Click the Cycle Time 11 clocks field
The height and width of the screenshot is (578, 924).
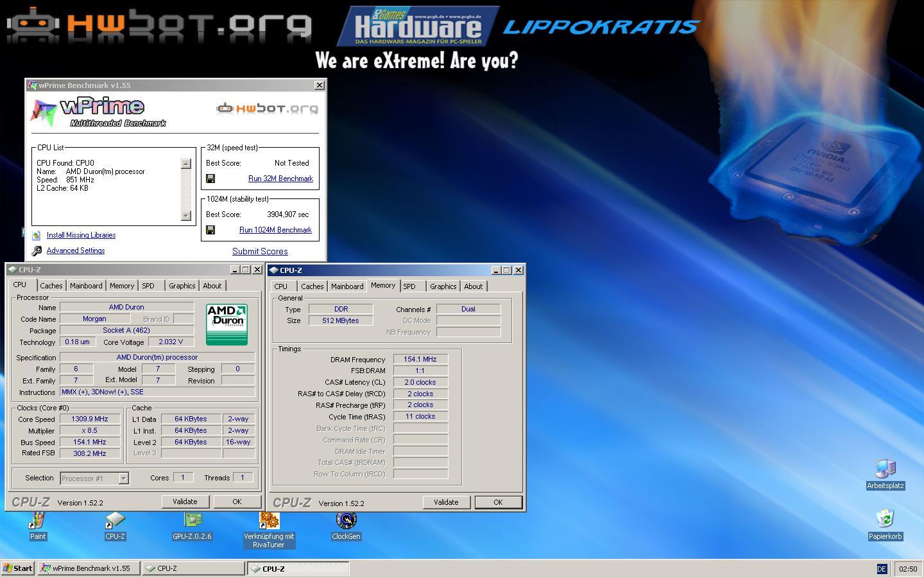tap(420, 416)
